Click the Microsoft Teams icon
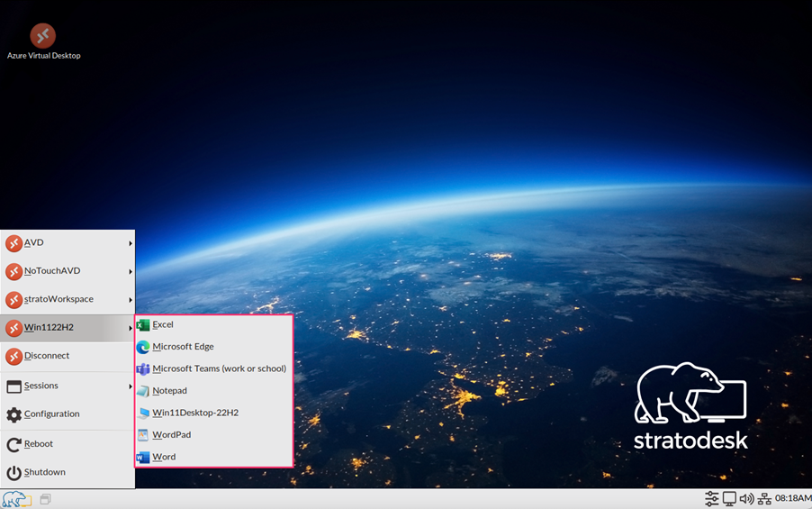The image size is (812, 509). click(x=143, y=369)
